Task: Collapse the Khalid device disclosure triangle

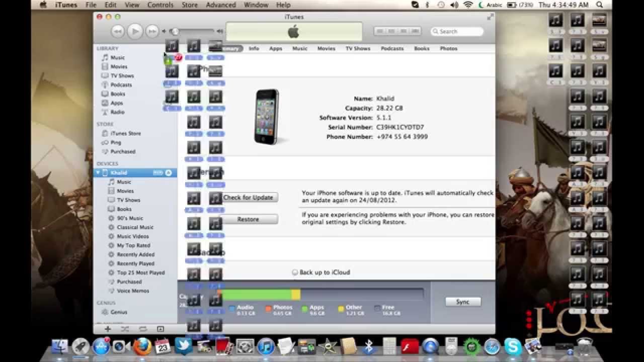Action: click(98, 173)
